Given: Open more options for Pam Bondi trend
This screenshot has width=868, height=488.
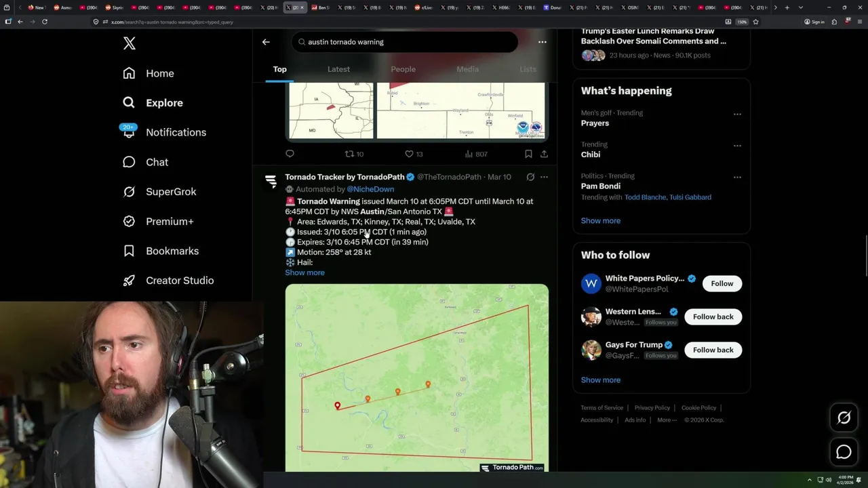Looking at the screenshot, I should pyautogui.click(x=737, y=177).
